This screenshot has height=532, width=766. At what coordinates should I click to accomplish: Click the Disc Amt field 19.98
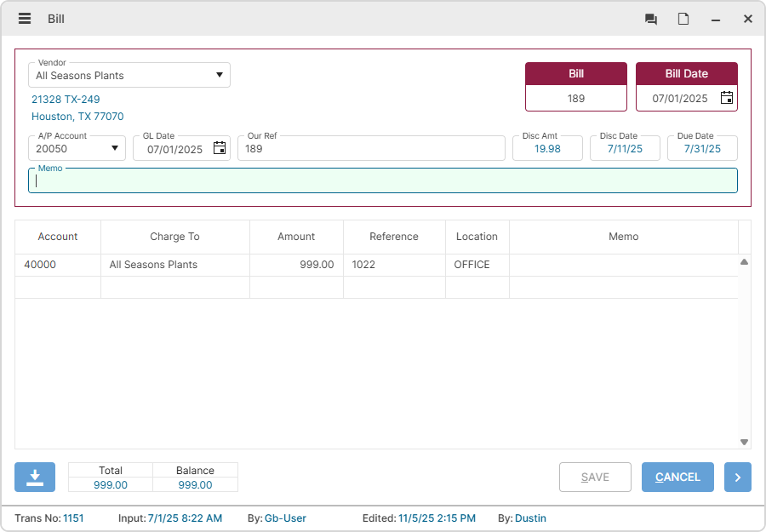coord(547,148)
